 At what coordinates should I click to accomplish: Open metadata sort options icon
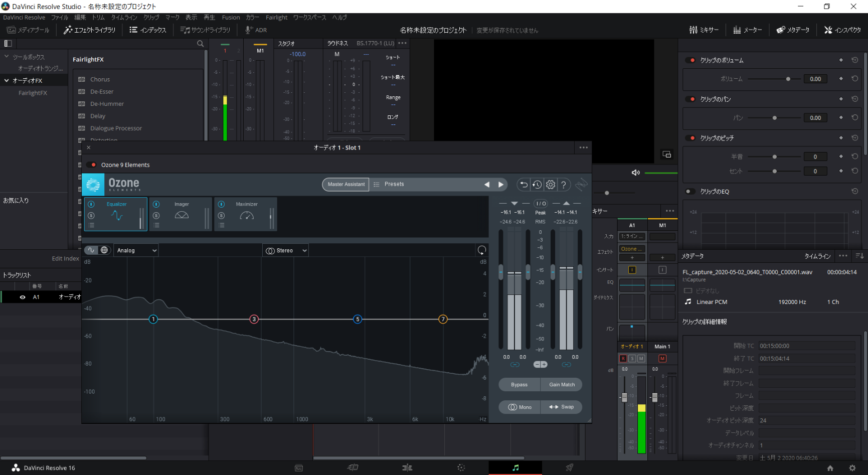(x=859, y=256)
